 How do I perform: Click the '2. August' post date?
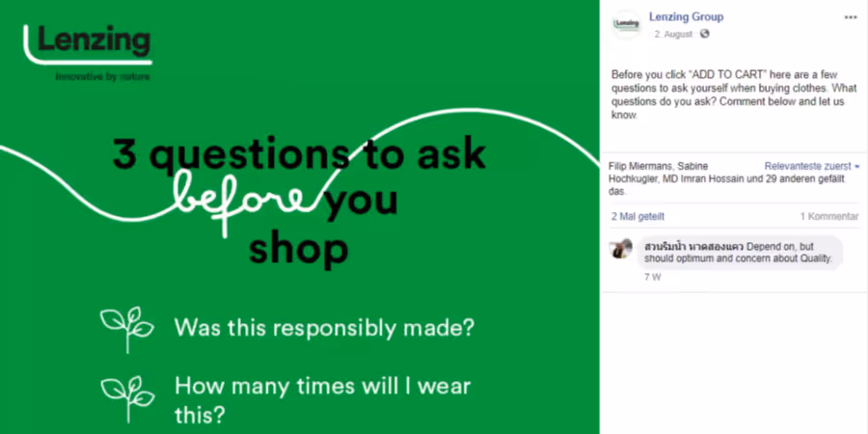point(672,35)
